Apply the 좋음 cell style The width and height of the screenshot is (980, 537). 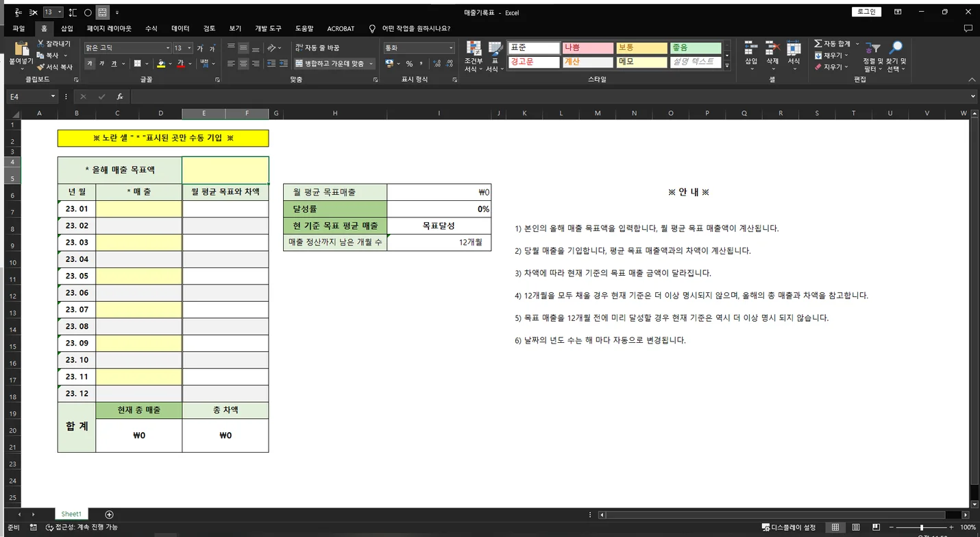point(696,48)
